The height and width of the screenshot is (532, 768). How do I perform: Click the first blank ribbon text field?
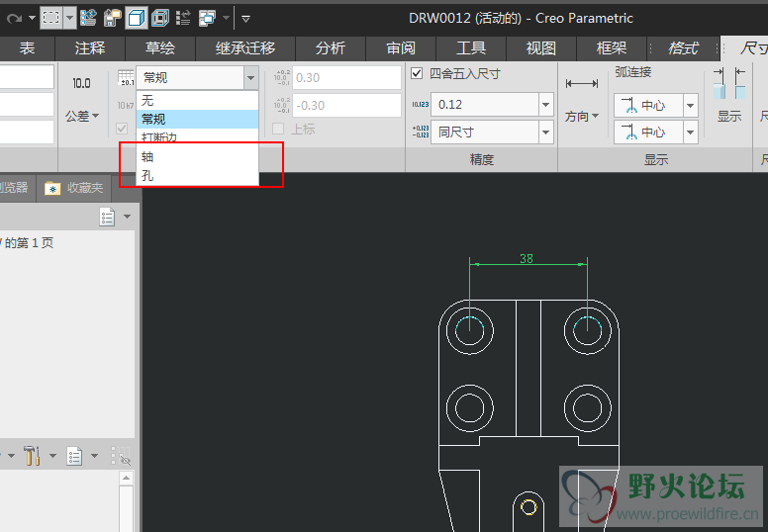pyautogui.click(x=27, y=77)
